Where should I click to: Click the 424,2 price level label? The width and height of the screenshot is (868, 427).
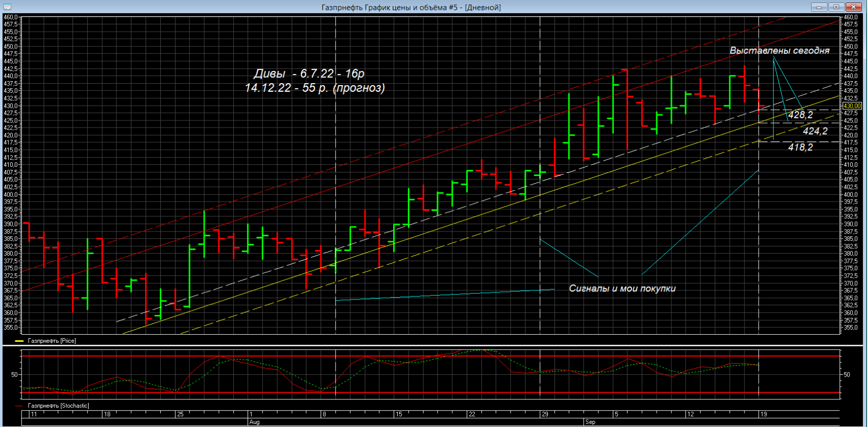click(815, 131)
